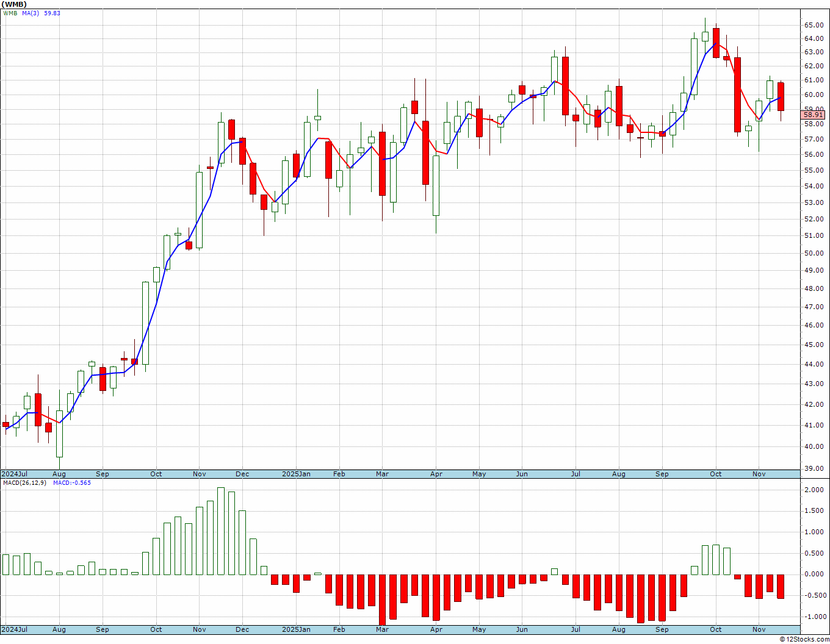This screenshot has height=644, width=830.
Task: Click Apr on the price chart time axis
Action: click(x=436, y=474)
